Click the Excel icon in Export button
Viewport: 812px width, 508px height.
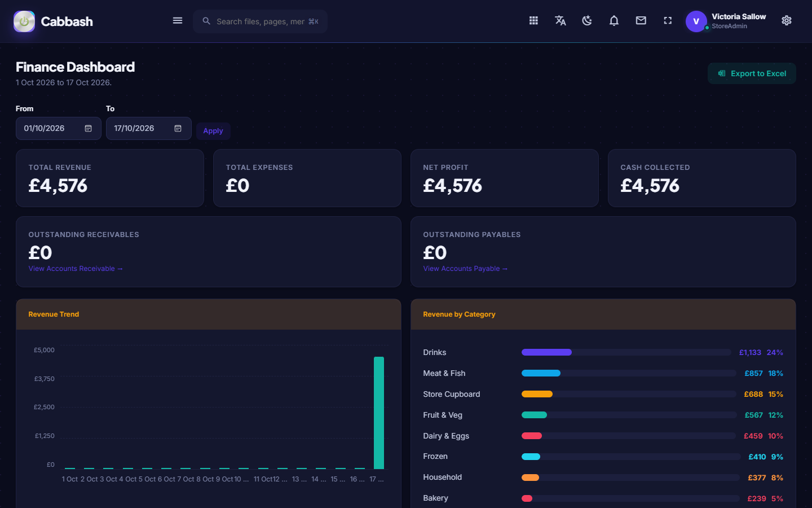click(x=722, y=73)
